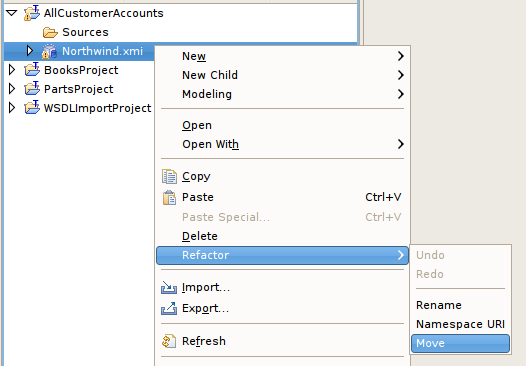
Task: Open the New Child submenu arrow
Action: (400, 75)
